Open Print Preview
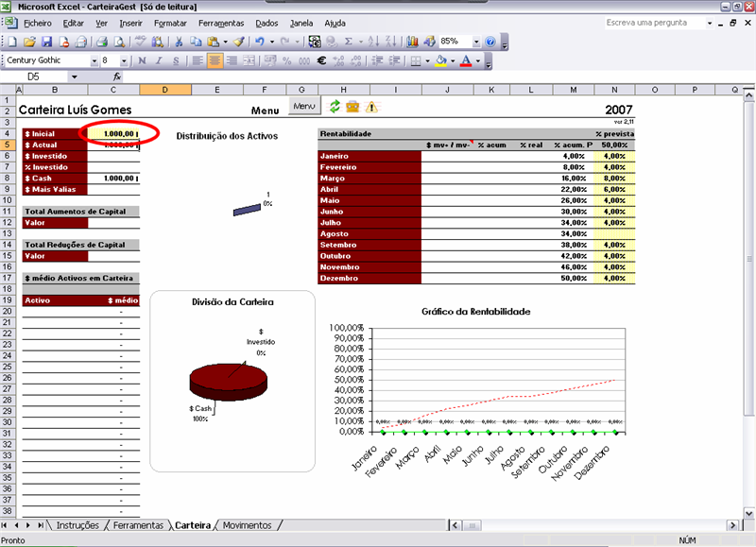This screenshot has width=756, height=547. (x=119, y=42)
